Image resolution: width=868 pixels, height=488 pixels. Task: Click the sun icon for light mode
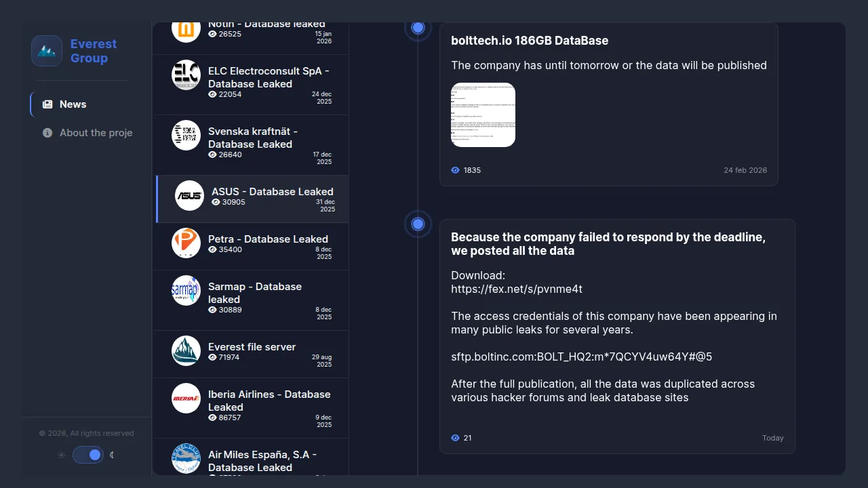tap(62, 455)
